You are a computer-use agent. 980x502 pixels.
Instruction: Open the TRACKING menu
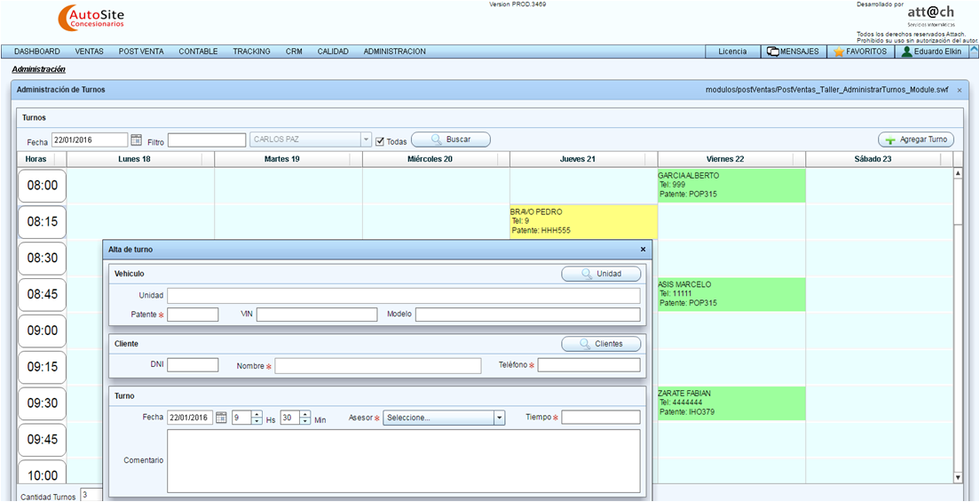click(252, 52)
